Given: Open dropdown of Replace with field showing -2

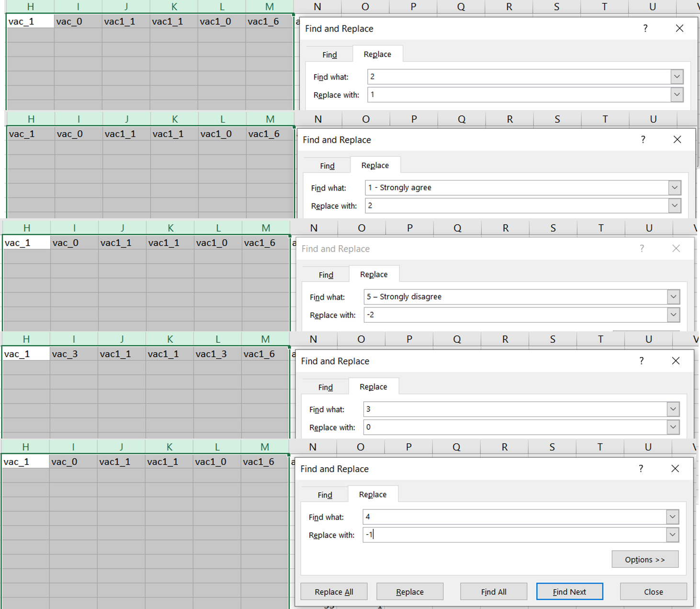Looking at the screenshot, I should tap(673, 315).
